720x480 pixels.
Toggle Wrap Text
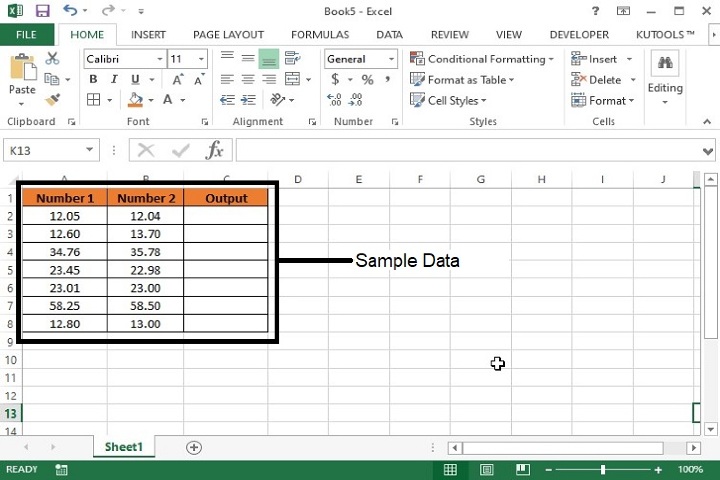coord(292,58)
